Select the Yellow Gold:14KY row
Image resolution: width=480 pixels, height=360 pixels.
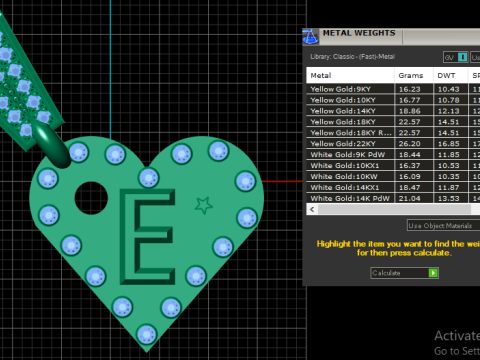(x=393, y=111)
